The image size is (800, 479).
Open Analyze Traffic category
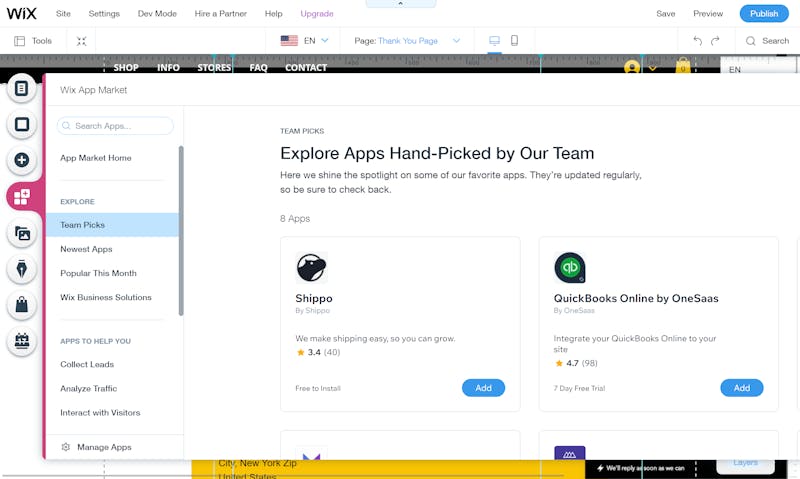pyautogui.click(x=88, y=388)
